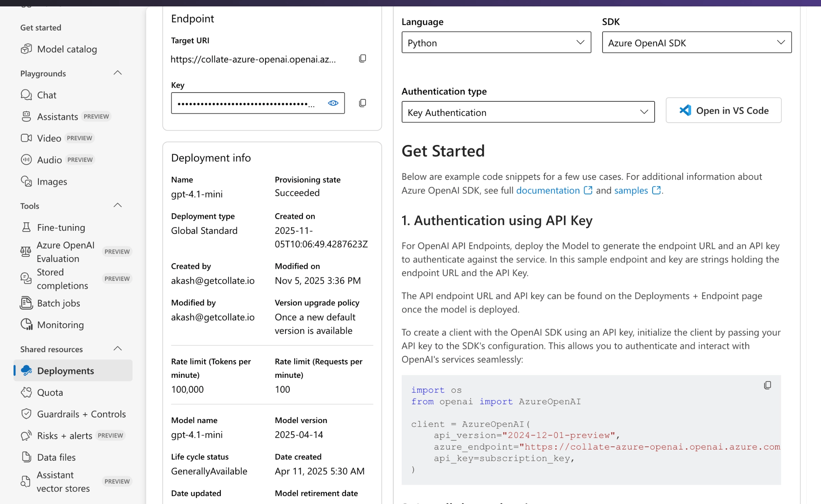Click the GenerallyAvailable life cycle status
The height and width of the screenshot is (504, 821).
point(209,471)
